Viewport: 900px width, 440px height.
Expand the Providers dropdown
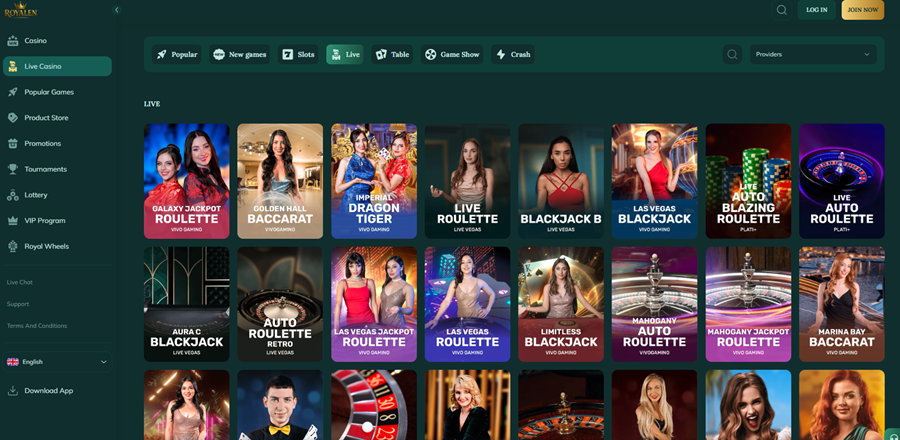click(x=813, y=54)
